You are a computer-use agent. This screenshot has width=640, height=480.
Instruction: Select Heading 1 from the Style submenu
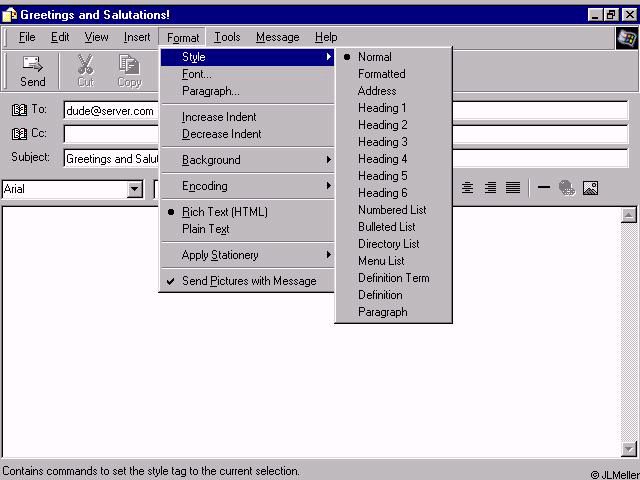tap(382, 108)
